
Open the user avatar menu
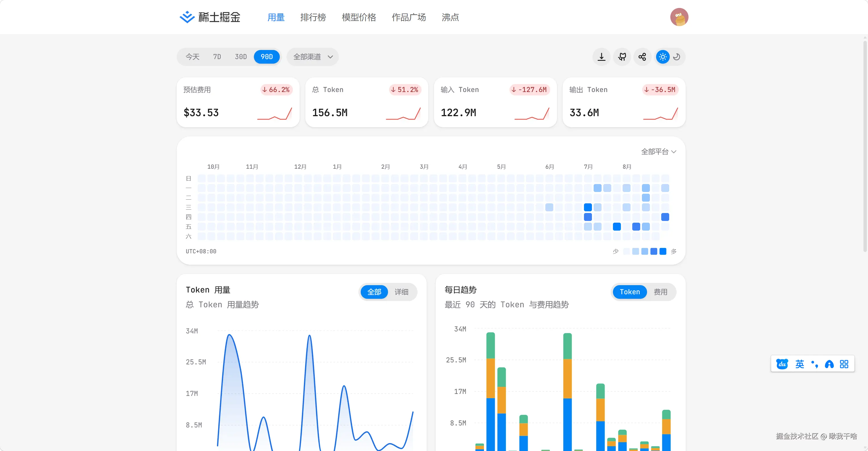(679, 17)
